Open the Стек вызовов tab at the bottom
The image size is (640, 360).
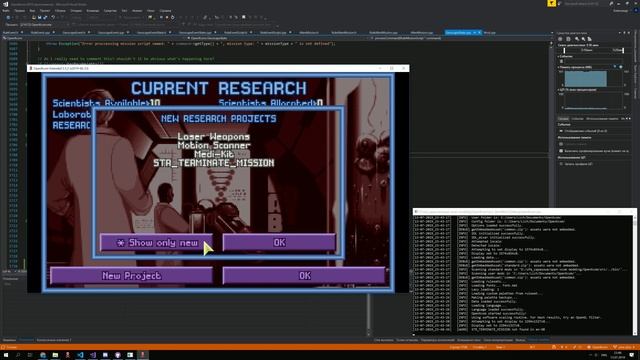coord(384,340)
